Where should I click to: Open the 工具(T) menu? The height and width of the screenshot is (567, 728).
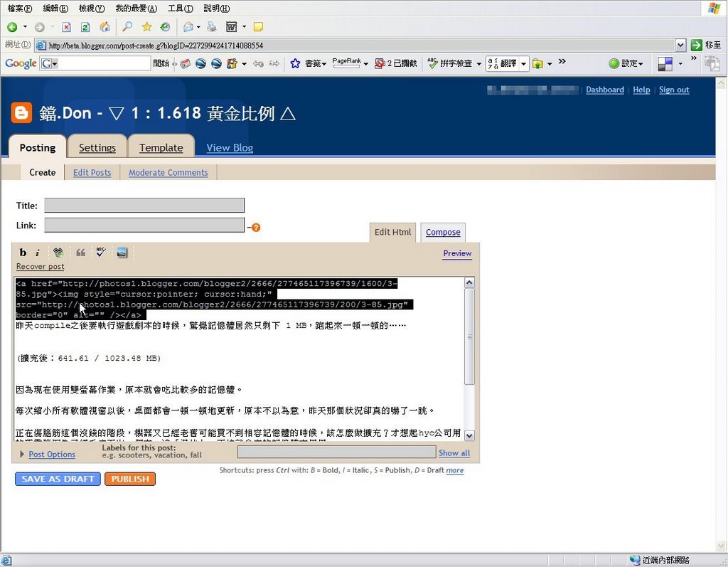point(180,9)
